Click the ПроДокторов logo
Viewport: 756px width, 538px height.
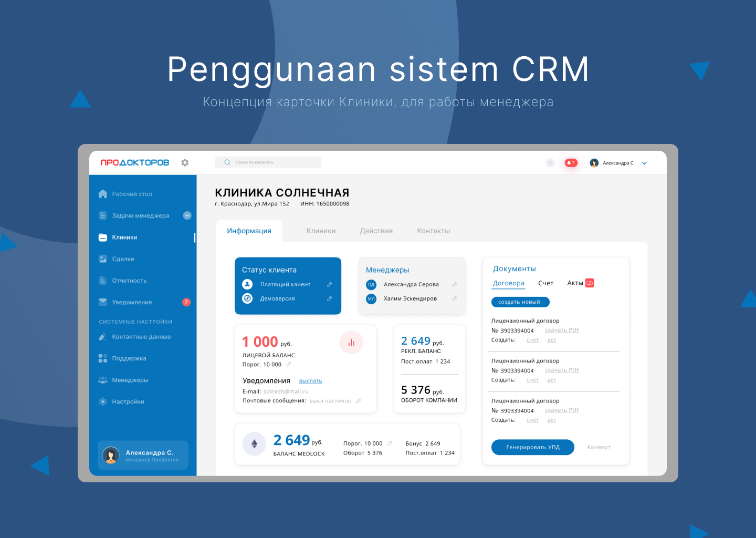(x=135, y=163)
